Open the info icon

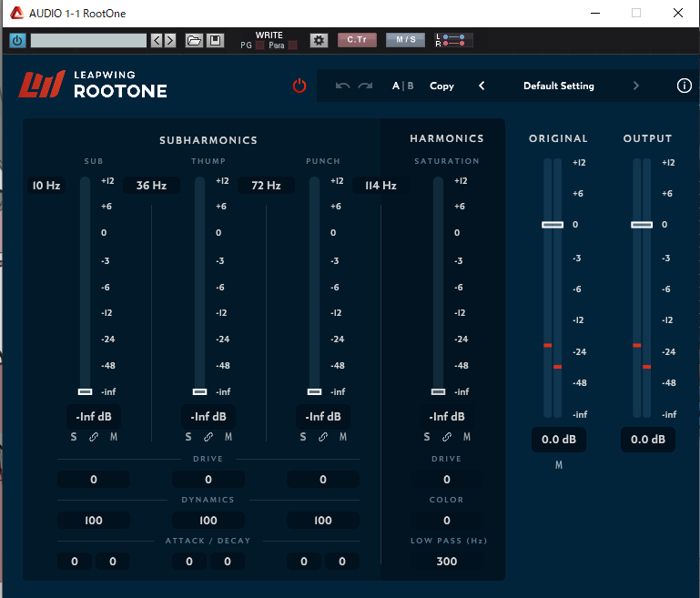tap(684, 86)
